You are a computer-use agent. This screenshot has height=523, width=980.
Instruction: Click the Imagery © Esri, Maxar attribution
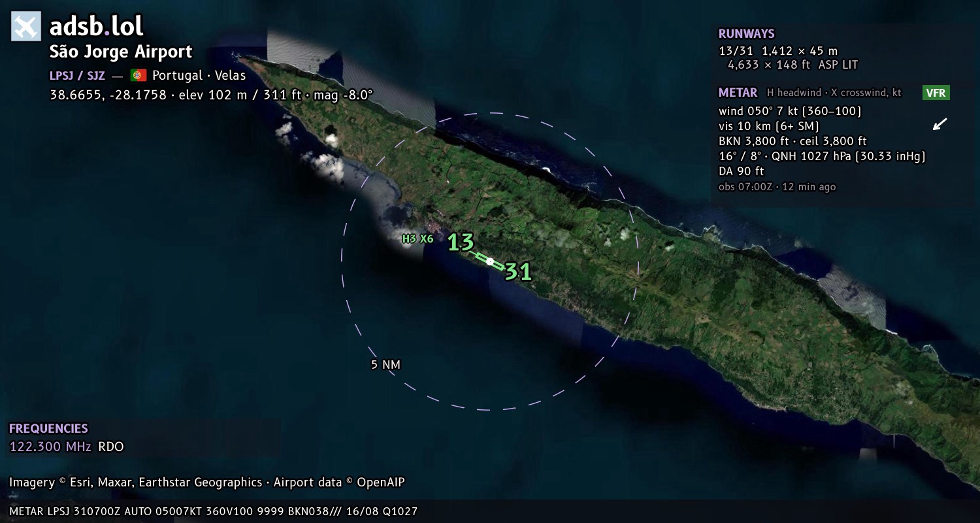[135, 482]
